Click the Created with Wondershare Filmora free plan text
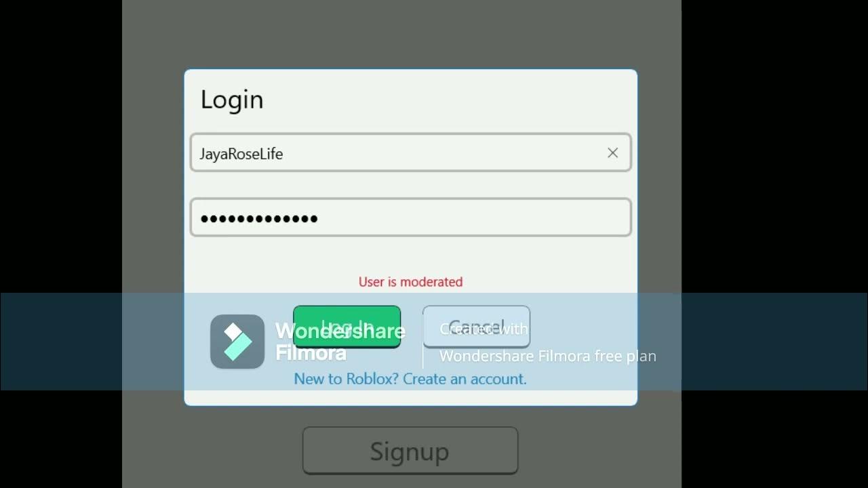The width and height of the screenshot is (868, 488). (548, 342)
